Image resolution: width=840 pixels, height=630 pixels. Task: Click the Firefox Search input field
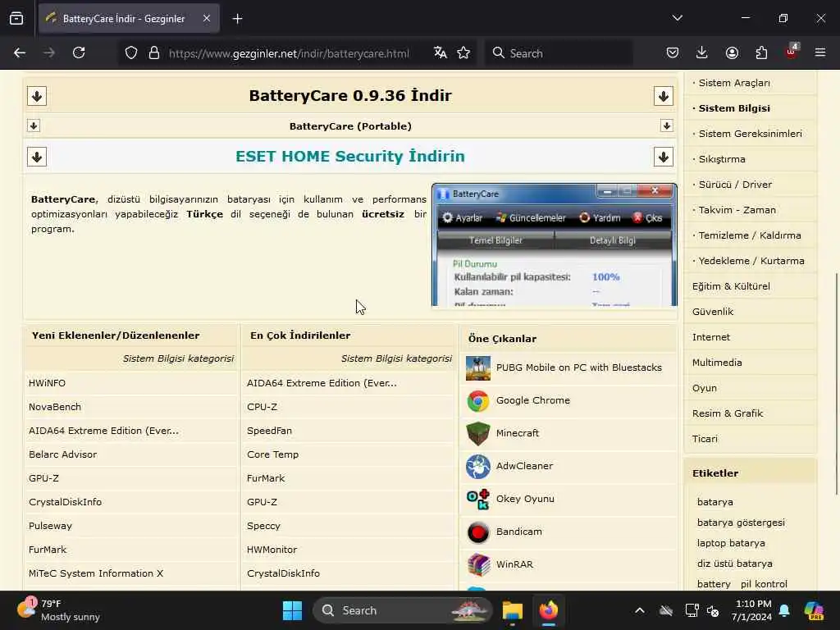pos(559,53)
